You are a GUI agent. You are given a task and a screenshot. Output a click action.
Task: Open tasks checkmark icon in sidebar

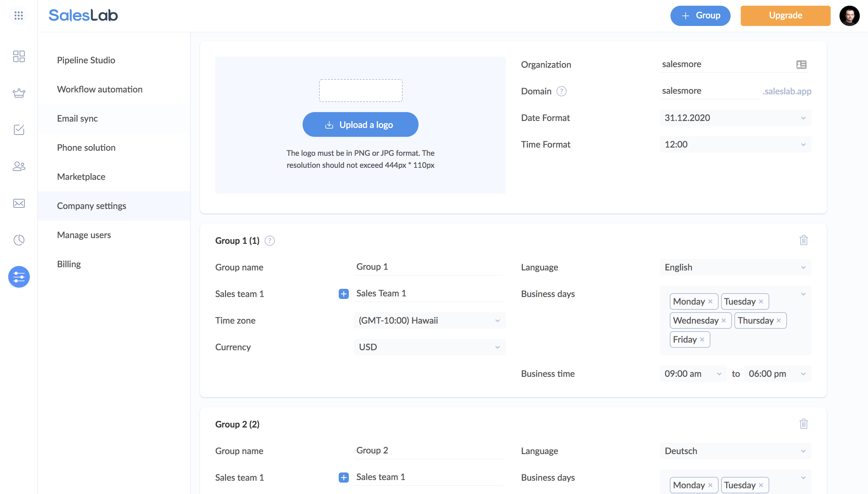pyautogui.click(x=19, y=130)
